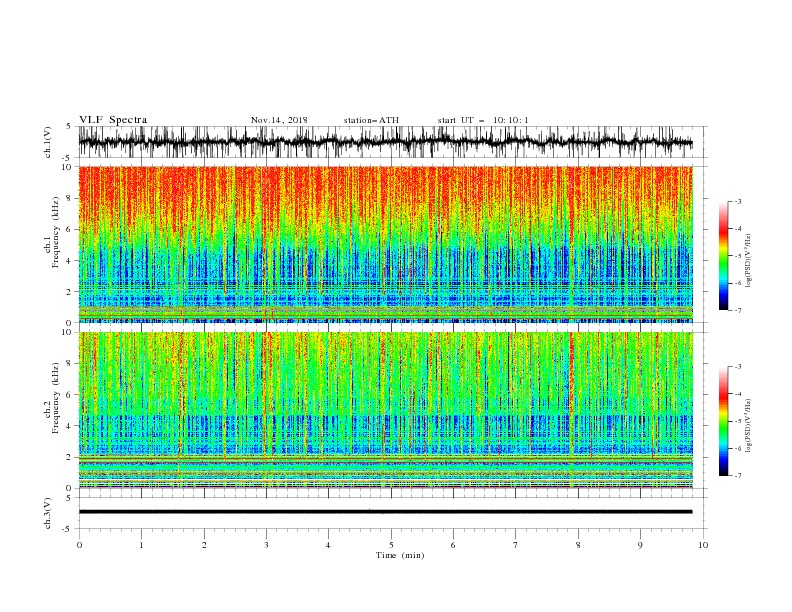Select the "start UT = 10:10:1" text
The image size is (792, 612).
tap(483, 120)
